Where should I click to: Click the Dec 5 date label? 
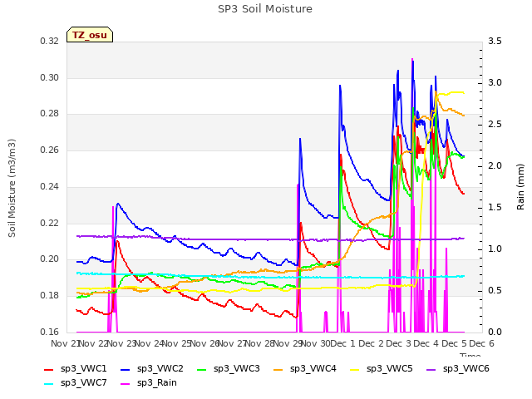pos(455,343)
